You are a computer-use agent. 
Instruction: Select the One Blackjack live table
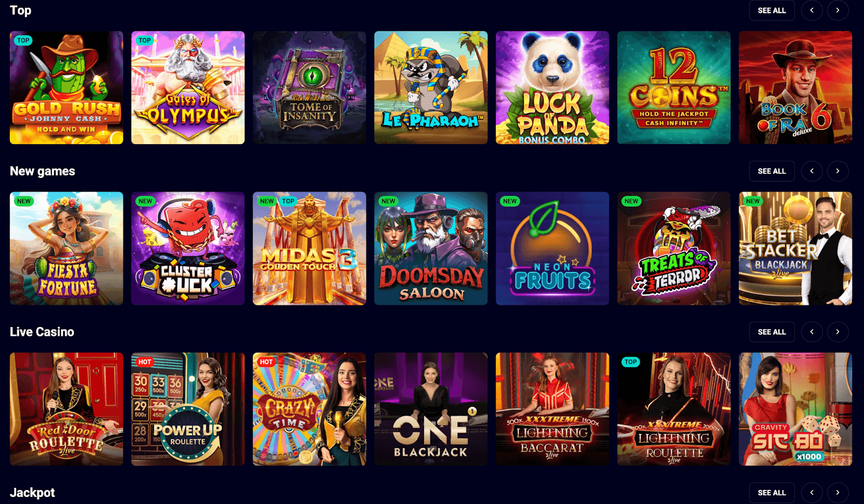tap(431, 409)
